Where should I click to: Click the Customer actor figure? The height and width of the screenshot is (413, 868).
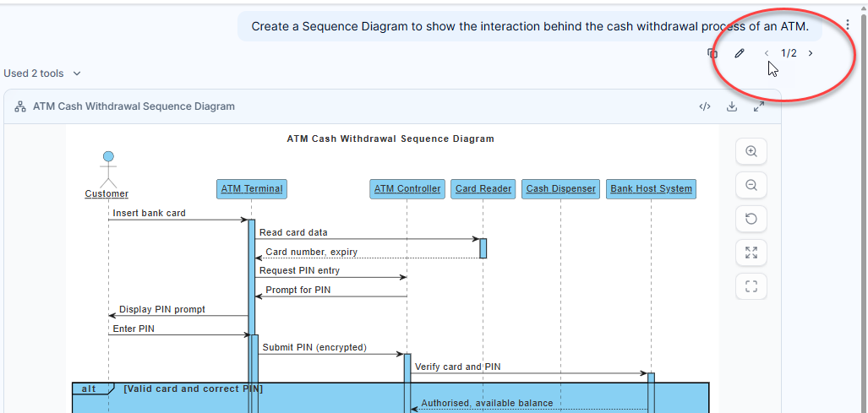(x=108, y=169)
